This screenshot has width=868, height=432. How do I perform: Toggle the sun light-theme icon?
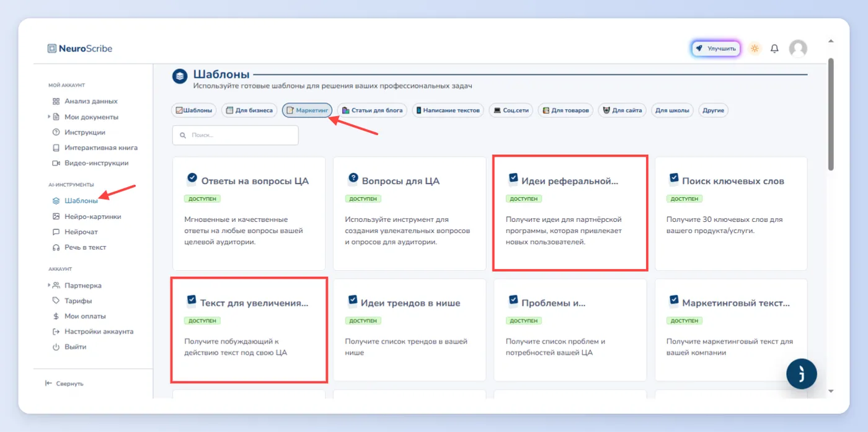tap(755, 48)
